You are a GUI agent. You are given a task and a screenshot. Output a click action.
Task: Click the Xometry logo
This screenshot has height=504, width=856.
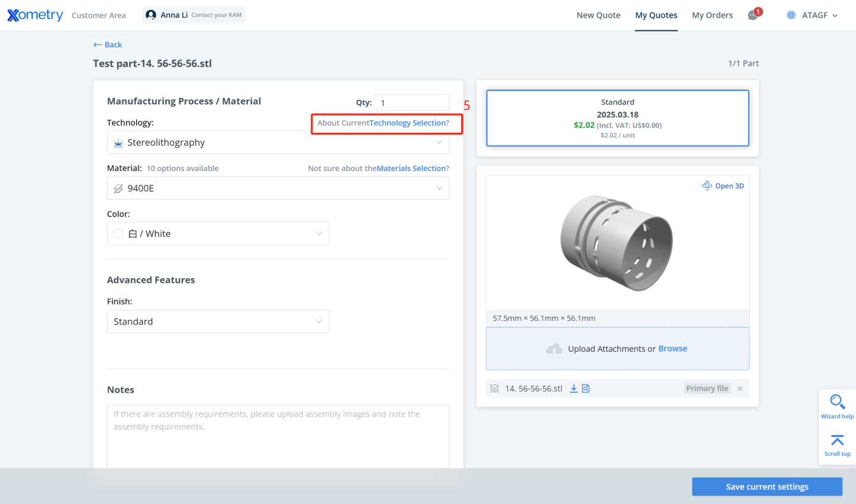(x=34, y=15)
